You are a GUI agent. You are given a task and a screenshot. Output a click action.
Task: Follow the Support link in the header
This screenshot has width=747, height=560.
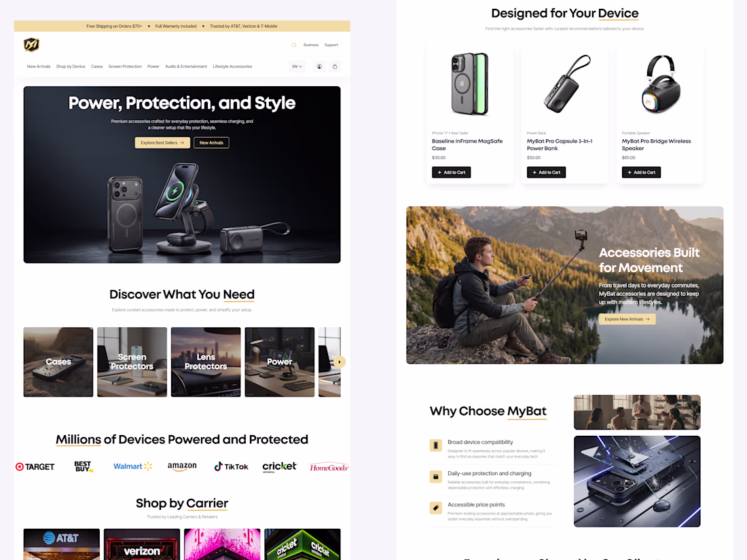coord(331,45)
